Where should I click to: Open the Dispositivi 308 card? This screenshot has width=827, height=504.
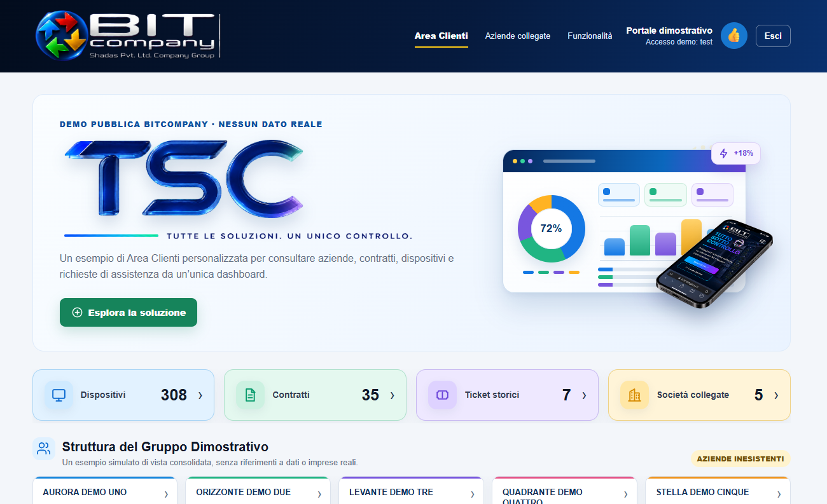point(123,395)
